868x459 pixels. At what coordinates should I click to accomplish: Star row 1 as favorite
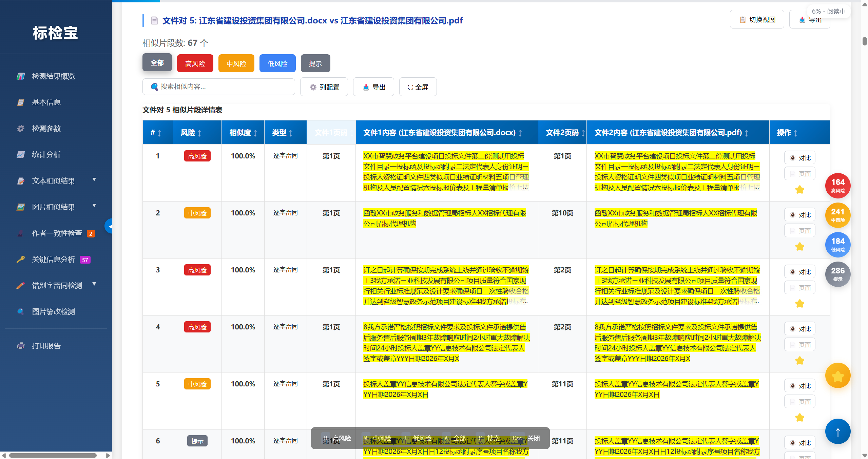[800, 190]
